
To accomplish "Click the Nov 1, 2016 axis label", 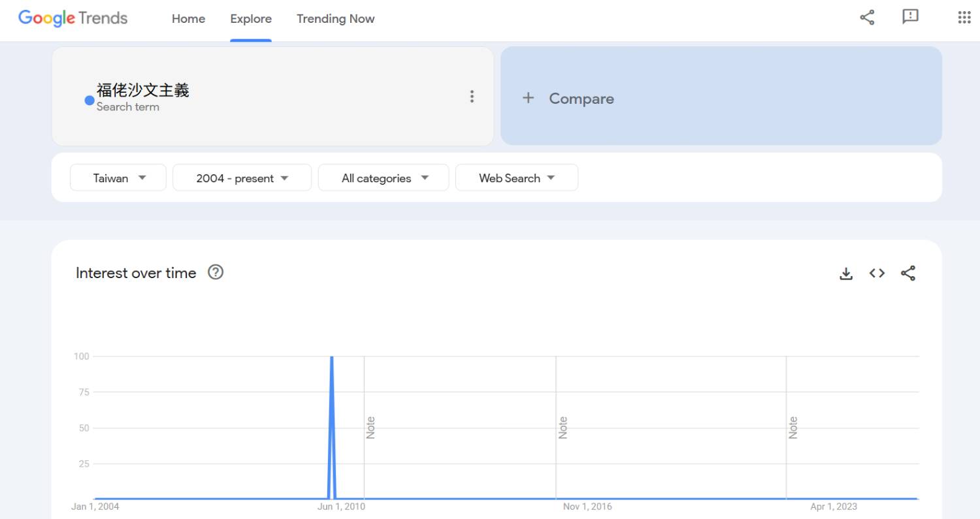I will point(587,507).
